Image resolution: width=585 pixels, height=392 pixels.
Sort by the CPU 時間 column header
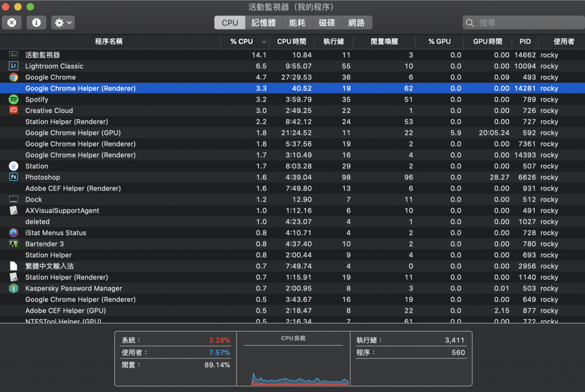292,41
